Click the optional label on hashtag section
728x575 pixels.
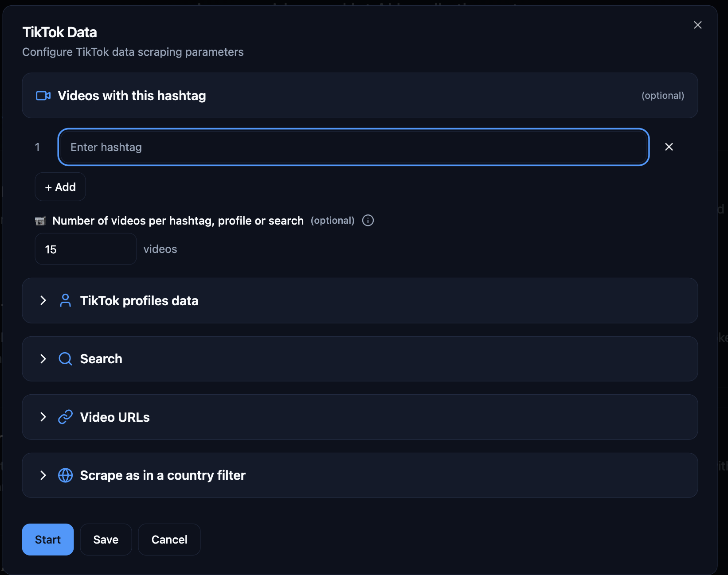[662, 95]
